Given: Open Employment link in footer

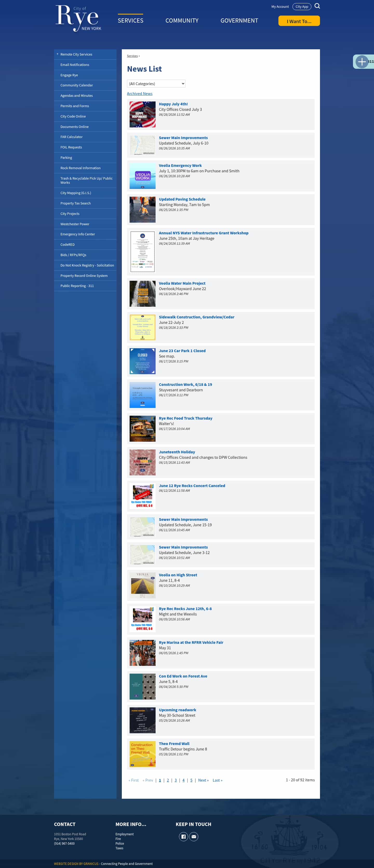Looking at the screenshot, I should click(x=124, y=834).
